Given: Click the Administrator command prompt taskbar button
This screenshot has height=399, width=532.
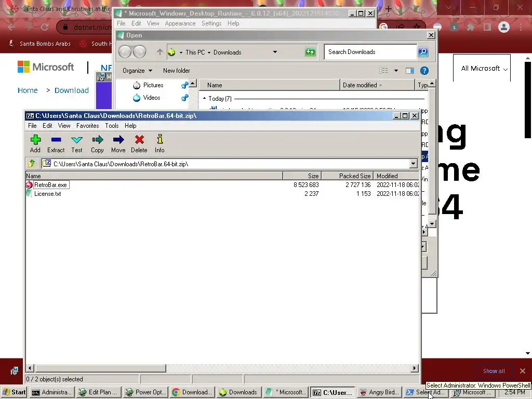Looking at the screenshot, I should tap(52, 392).
